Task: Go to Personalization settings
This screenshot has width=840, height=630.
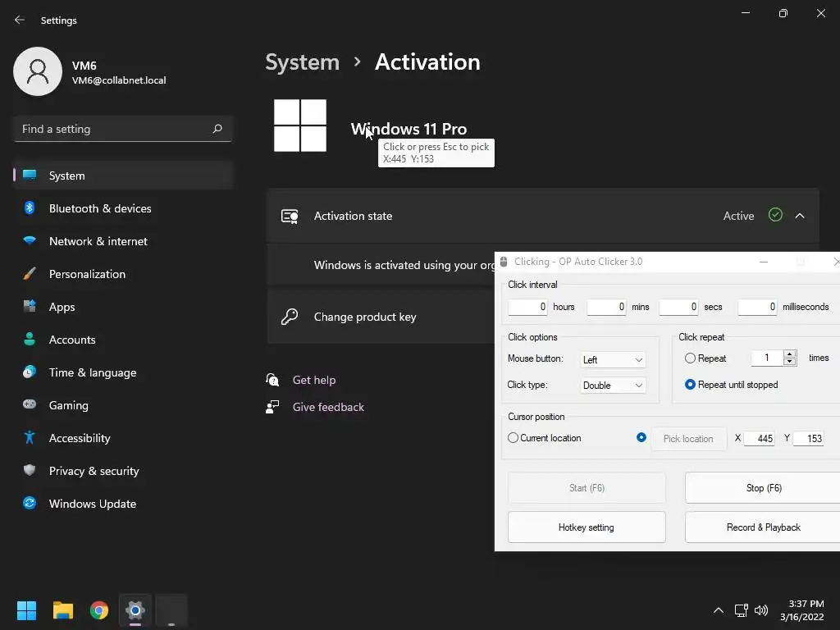Action: pos(123,274)
